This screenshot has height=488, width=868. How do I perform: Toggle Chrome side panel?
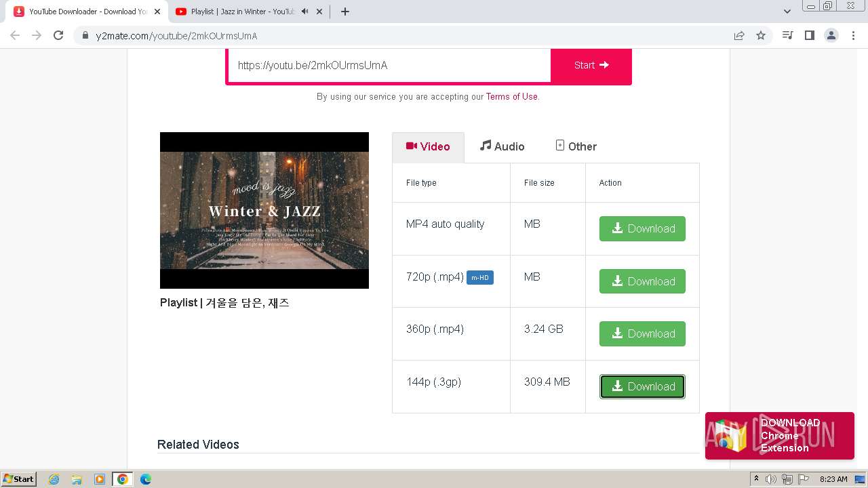[x=809, y=35]
